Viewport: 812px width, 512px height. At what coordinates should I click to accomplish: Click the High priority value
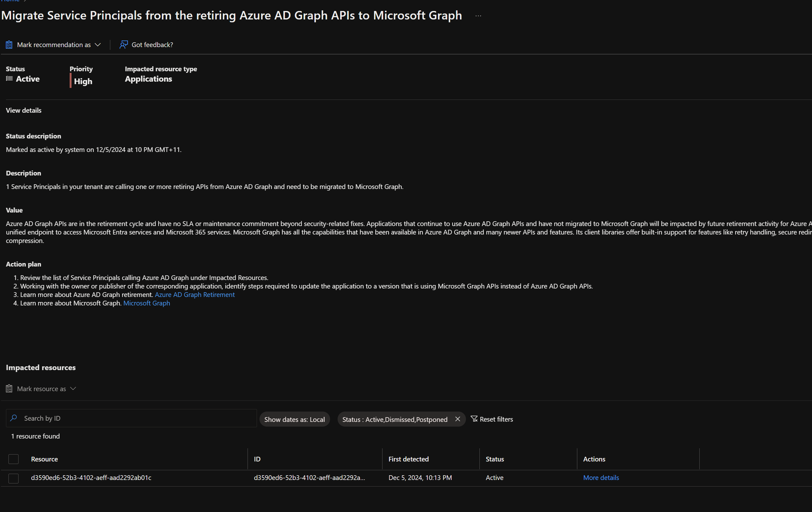[83, 81]
